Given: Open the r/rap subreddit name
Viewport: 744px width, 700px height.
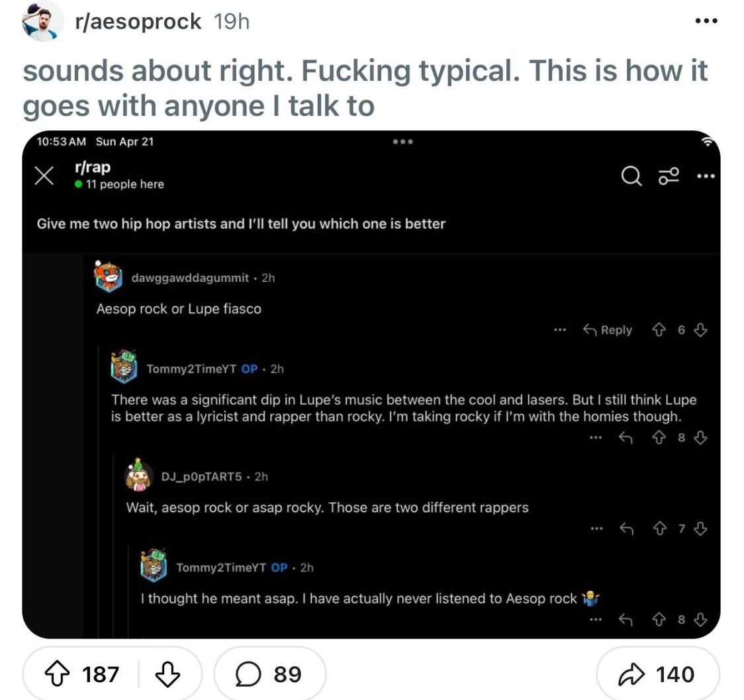Looking at the screenshot, I should coord(91,167).
